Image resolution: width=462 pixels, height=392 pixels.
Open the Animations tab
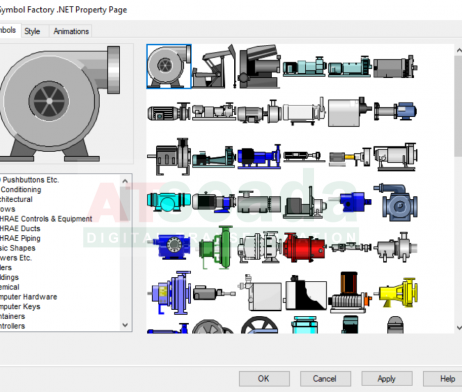coord(71,31)
